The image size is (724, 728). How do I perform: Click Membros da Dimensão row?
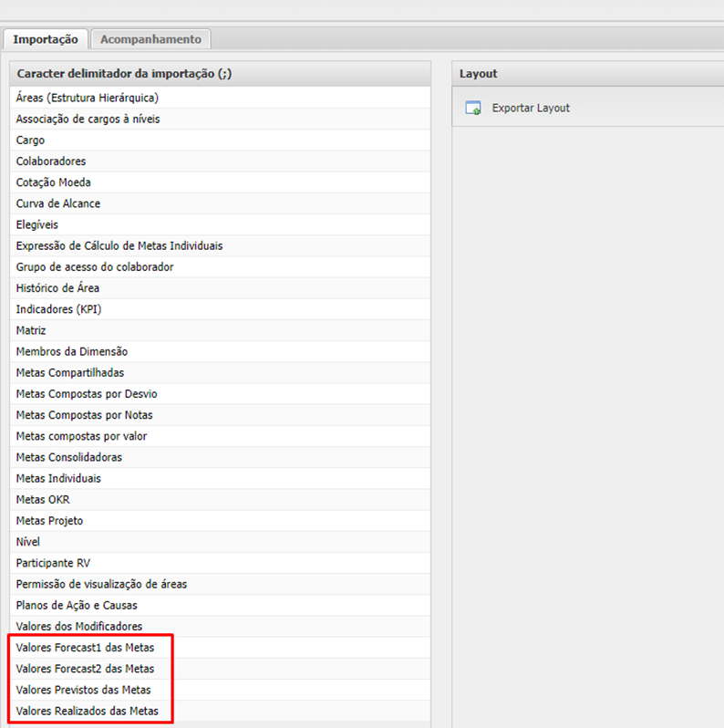pyautogui.click(x=72, y=351)
